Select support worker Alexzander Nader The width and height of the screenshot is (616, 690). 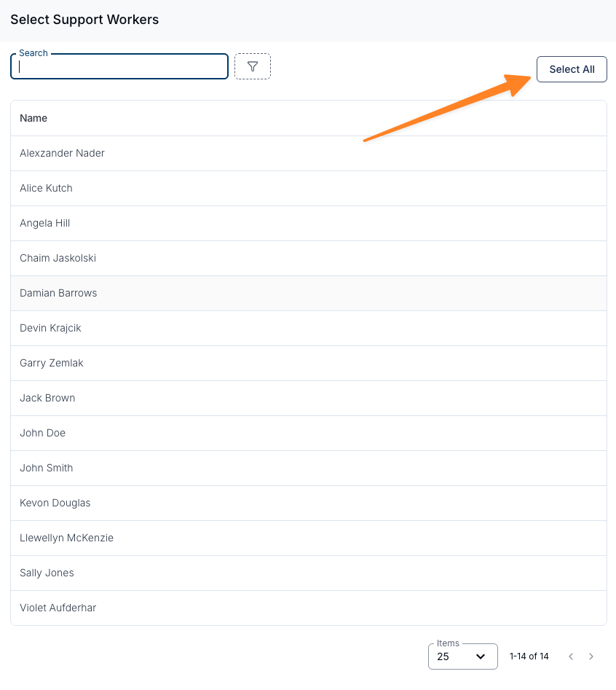(309, 153)
